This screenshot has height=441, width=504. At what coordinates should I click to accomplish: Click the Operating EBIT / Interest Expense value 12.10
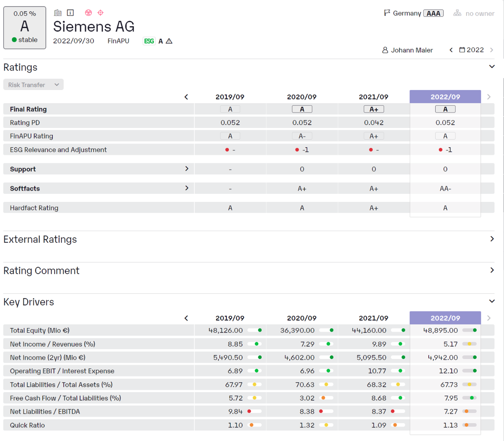pos(448,371)
